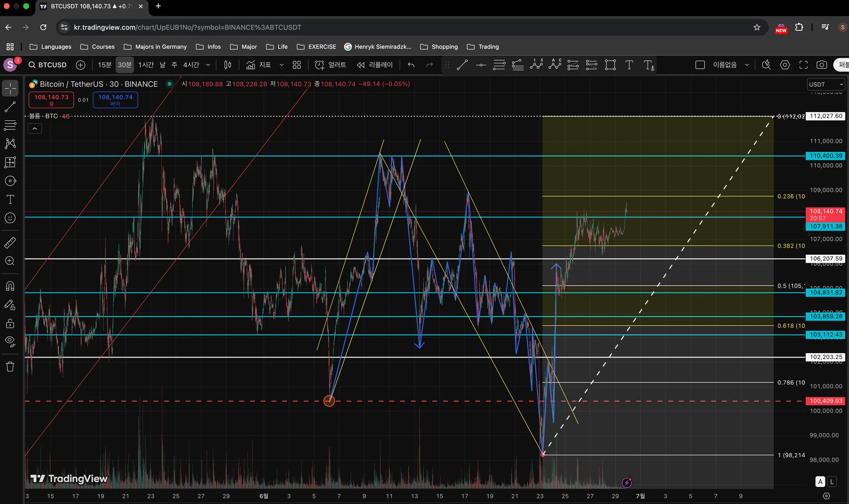Expand the timeframe interval dropdown
Image resolution: width=849 pixels, height=504 pixels.
(x=208, y=65)
